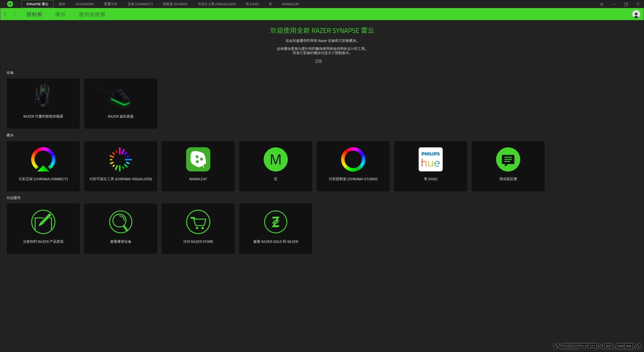Open Razer Gold and Silver icon
Screen dimensions: 644x352
[x=276, y=222]
